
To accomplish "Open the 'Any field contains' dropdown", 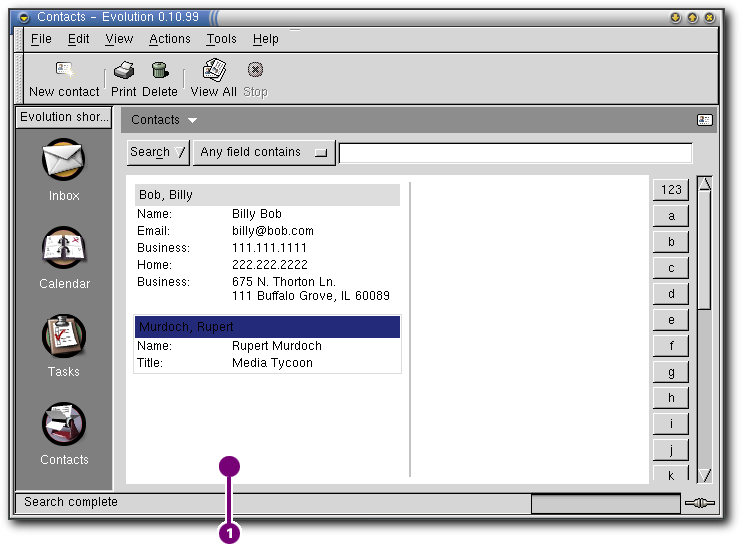I will (x=264, y=153).
